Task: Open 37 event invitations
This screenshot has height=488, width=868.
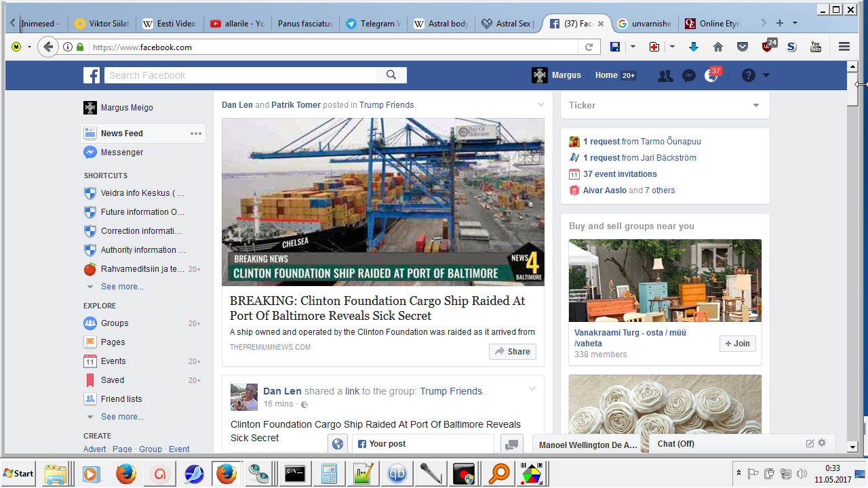Action: tap(620, 174)
